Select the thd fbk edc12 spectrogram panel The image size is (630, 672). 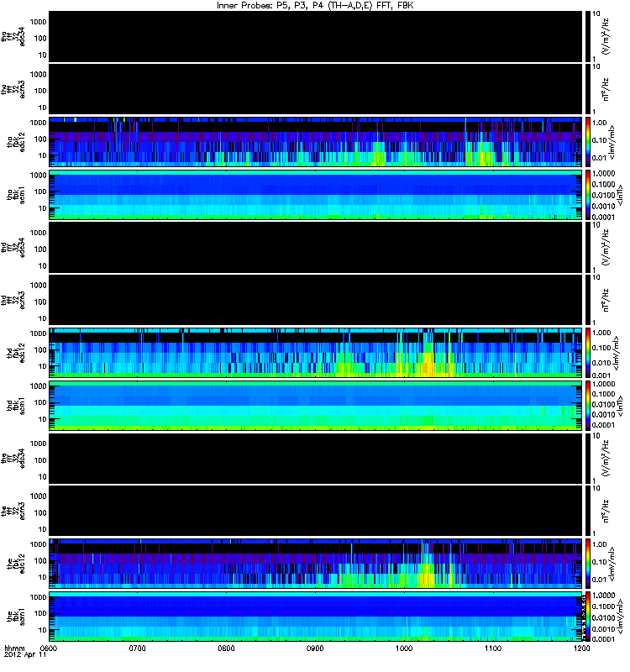[316, 353]
